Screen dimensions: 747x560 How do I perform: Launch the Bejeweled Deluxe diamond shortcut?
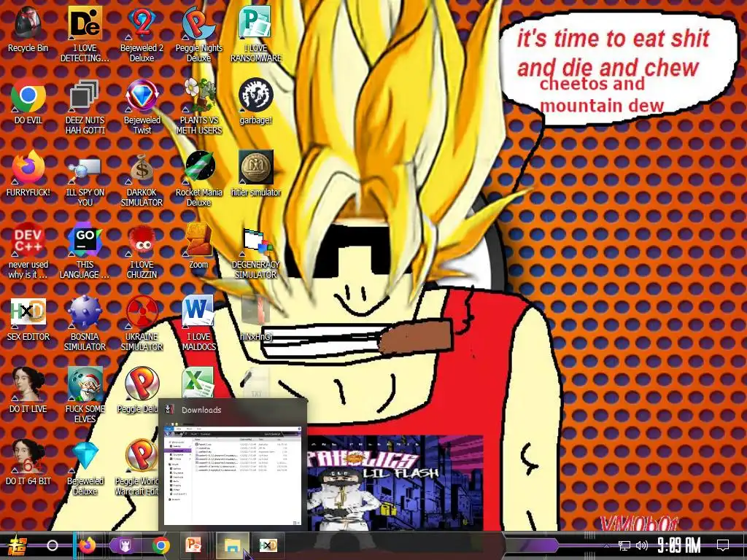pyautogui.click(x=85, y=467)
